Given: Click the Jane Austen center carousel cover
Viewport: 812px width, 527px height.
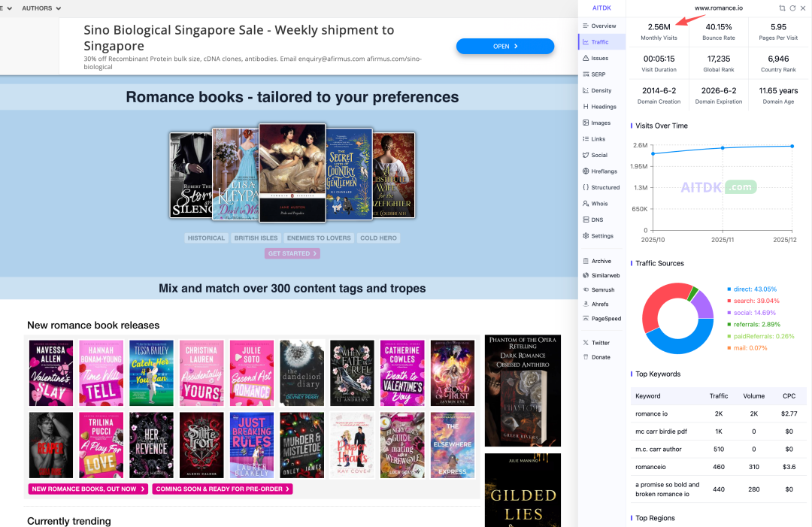Looking at the screenshot, I should (292, 173).
